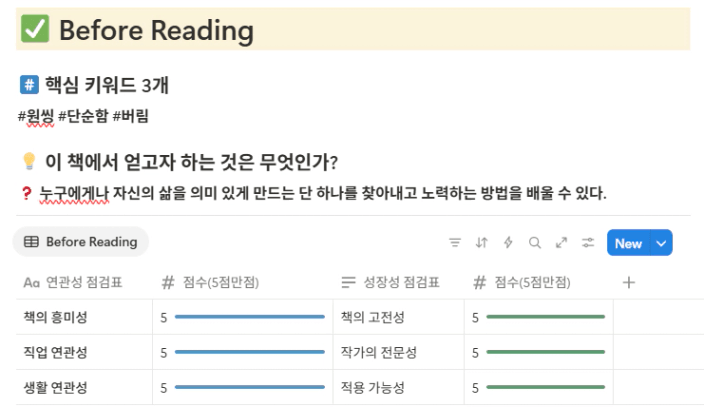Select the Before Reading table view tab
The height and width of the screenshot is (407, 704).
[81, 242]
